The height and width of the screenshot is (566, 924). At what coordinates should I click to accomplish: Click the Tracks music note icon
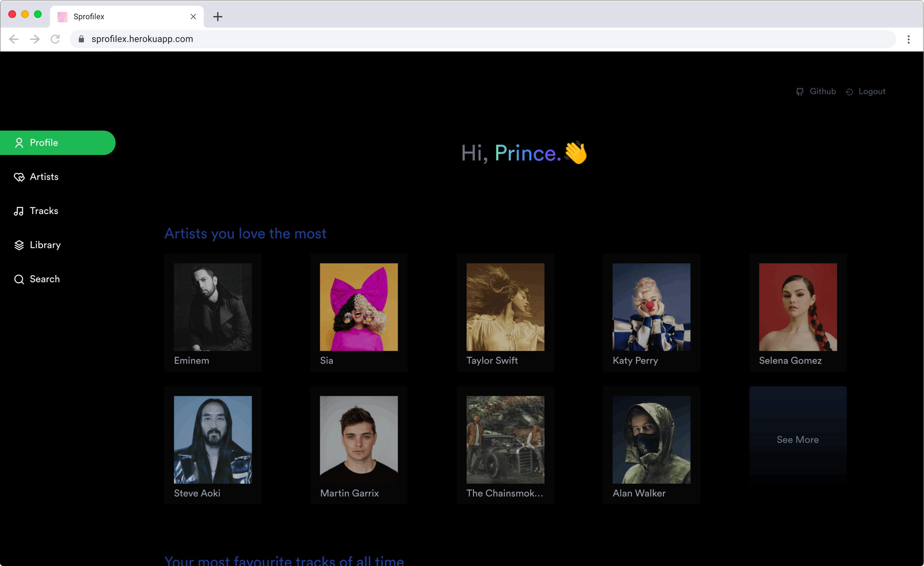19,211
